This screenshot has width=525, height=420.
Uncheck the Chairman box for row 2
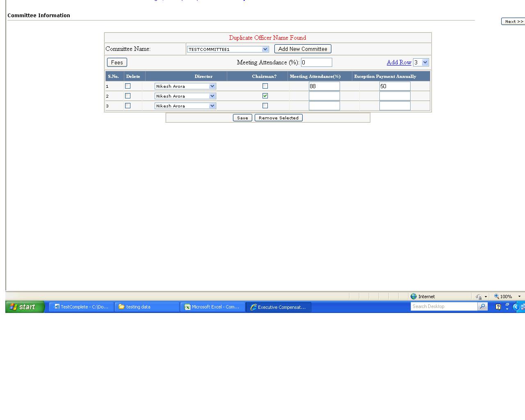tap(265, 96)
